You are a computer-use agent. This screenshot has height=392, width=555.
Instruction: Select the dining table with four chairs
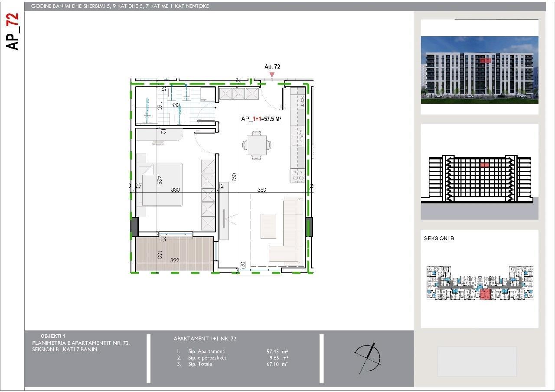[257, 145]
